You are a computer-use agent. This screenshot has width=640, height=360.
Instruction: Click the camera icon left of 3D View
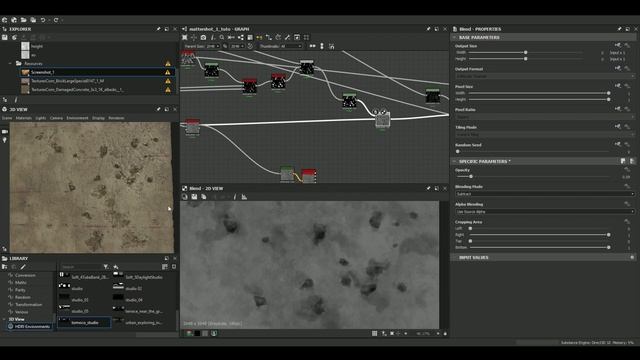5,131
